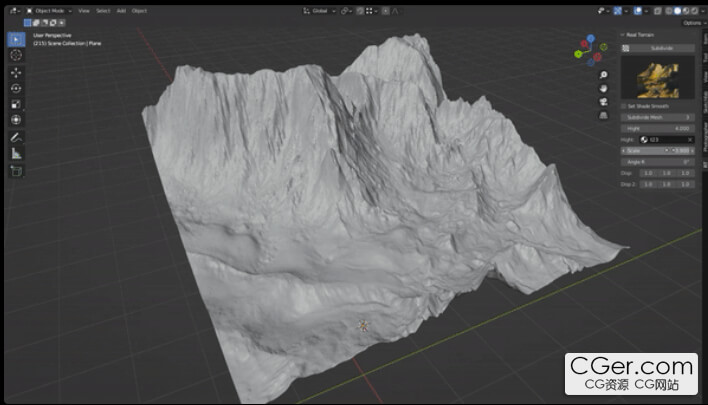Click the golden terrain preview thumbnail

pos(658,78)
